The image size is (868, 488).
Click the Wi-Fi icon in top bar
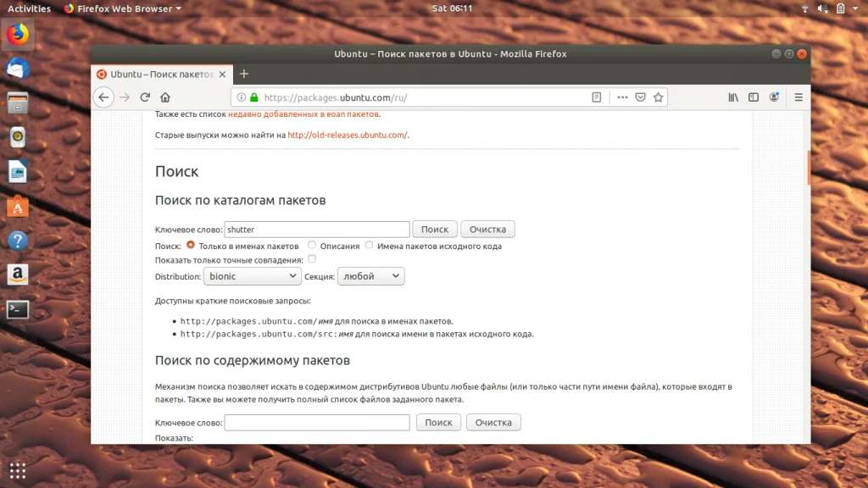805,8
